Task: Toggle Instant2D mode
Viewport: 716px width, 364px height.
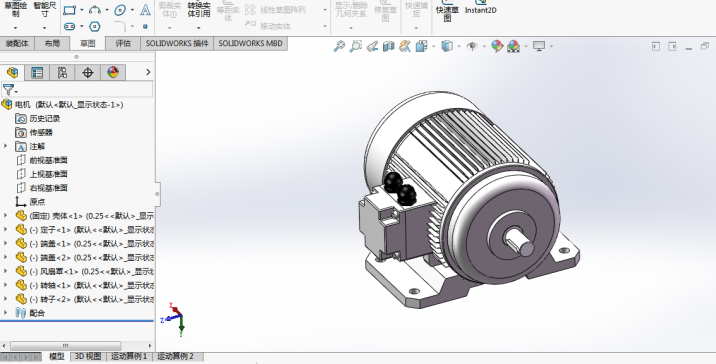Action: click(480, 7)
